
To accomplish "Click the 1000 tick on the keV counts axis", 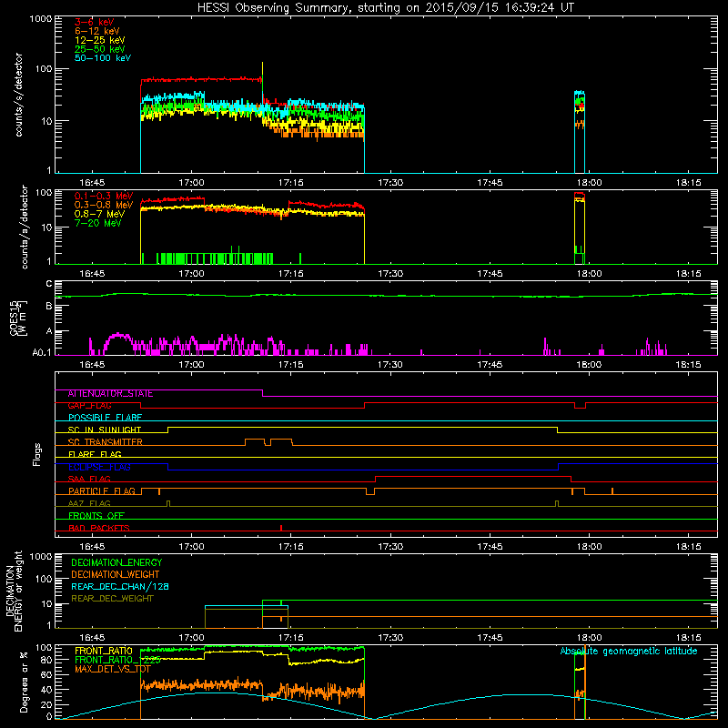I will pos(40,19).
